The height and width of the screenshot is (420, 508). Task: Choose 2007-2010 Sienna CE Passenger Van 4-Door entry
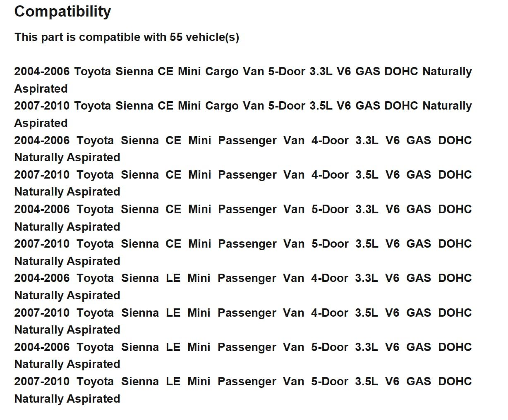click(242, 175)
